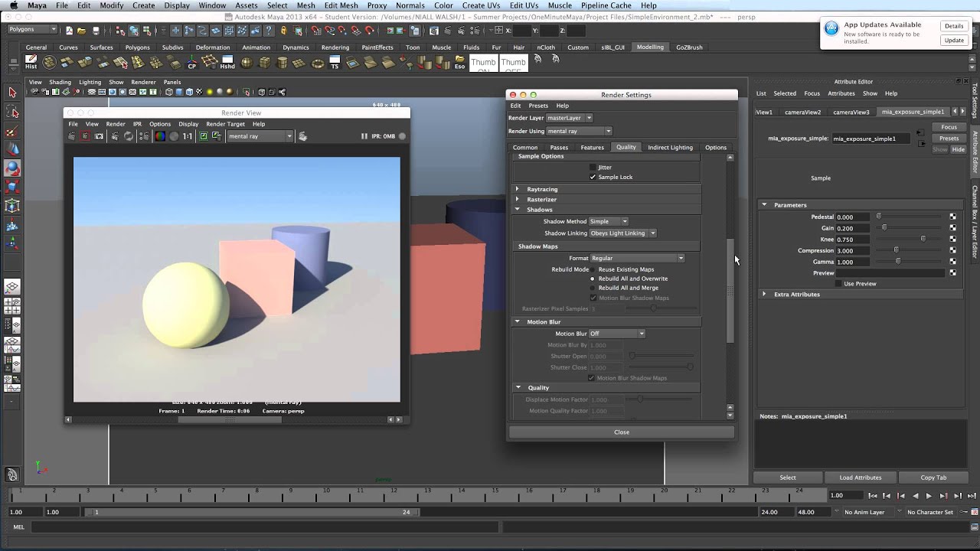Select Rebuild All and Overwrite option
This screenshot has height=551, width=980.
point(593,279)
